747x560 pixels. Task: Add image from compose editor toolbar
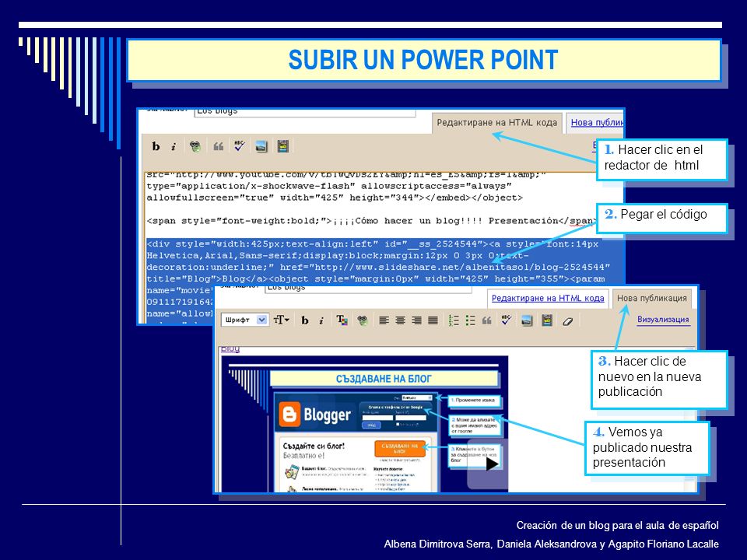[527, 320]
